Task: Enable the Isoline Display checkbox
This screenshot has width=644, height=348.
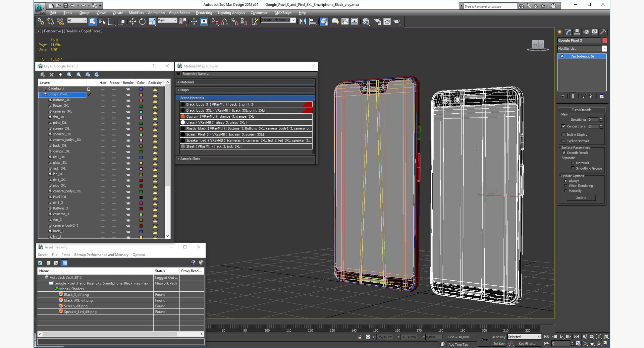Action: tap(563, 135)
